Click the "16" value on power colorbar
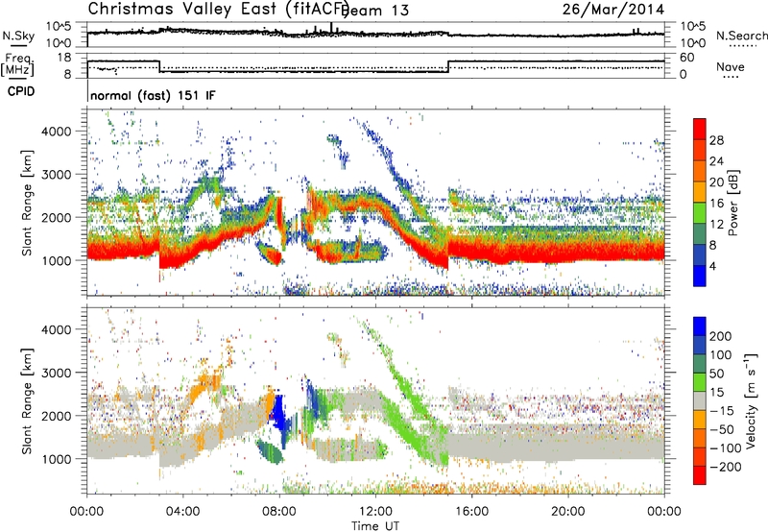The image size is (768, 532). [716, 204]
